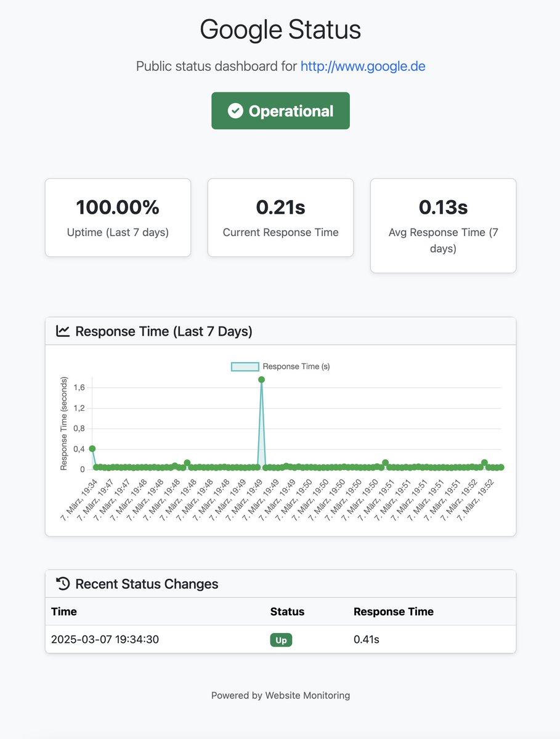The height and width of the screenshot is (739, 560).
Task: Click the Google Status page title
Action: point(280,30)
